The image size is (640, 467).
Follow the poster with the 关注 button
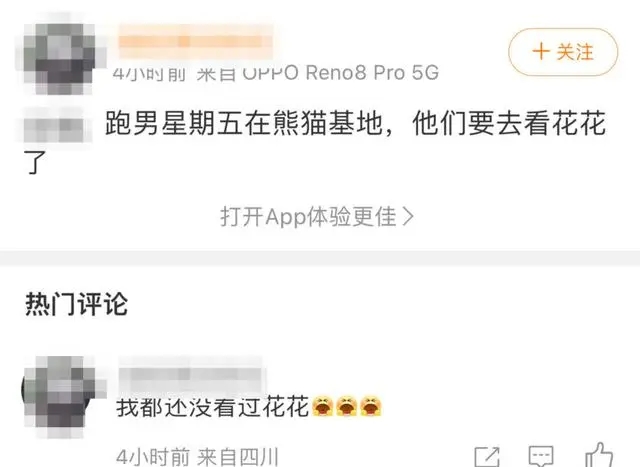(x=563, y=52)
